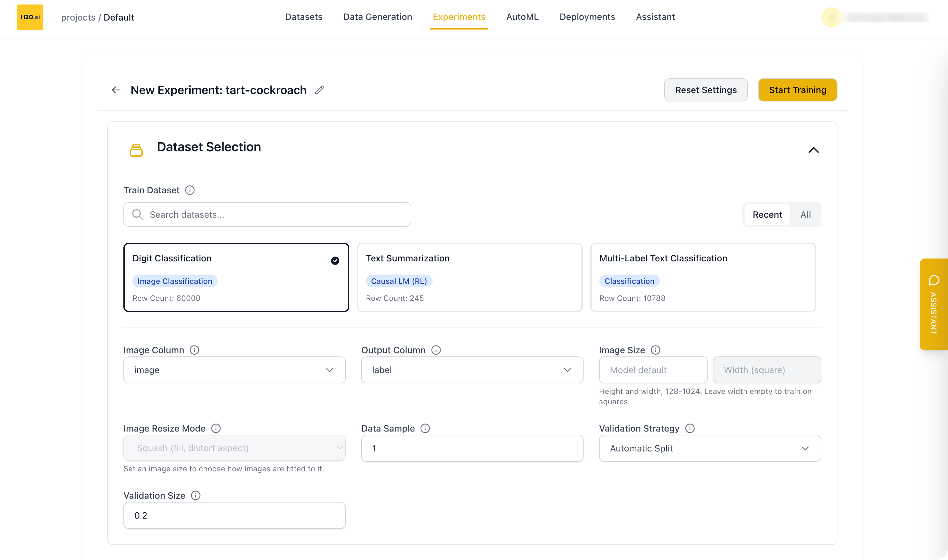Open the projects breadcrumb link
The width and height of the screenshot is (948, 560).
[78, 17]
